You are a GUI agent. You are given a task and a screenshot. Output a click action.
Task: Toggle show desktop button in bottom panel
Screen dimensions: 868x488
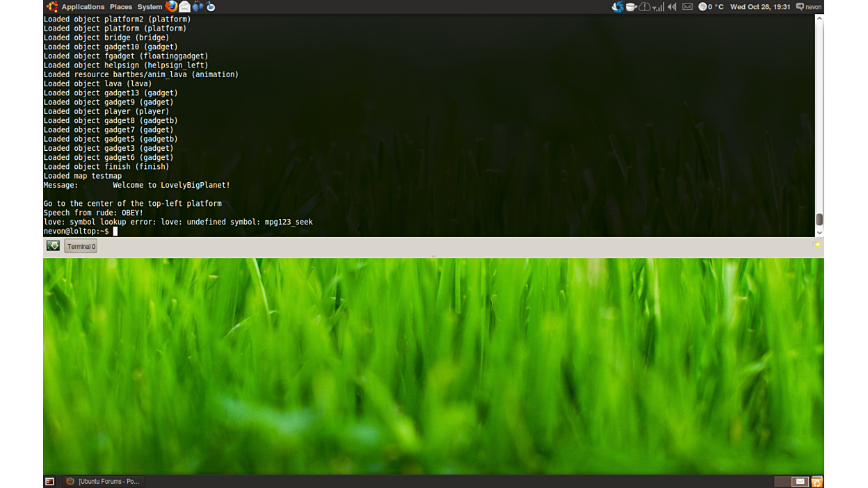coord(49,481)
